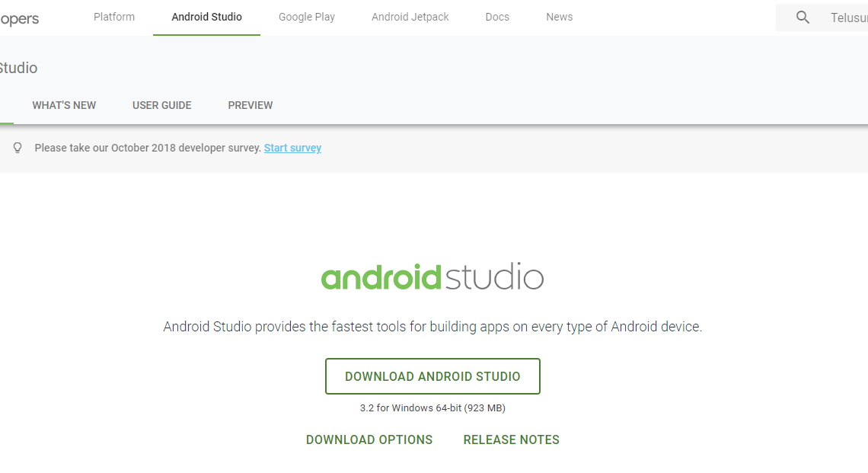Image resolution: width=868 pixels, height=473 pixels.
Task: Open the USER GUIDE section
Action: click(x=162, y=105)
